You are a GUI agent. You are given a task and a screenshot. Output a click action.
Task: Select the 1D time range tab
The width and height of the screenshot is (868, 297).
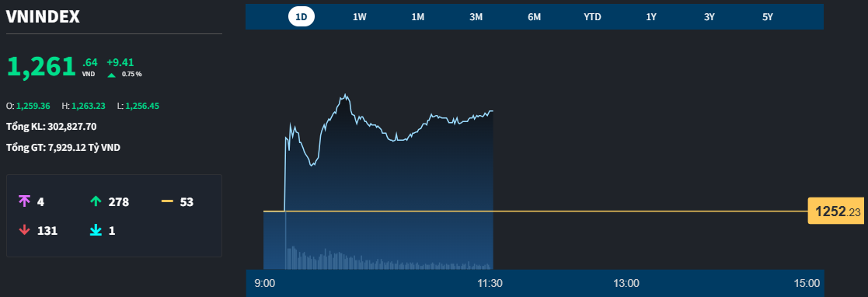point(302,16)
